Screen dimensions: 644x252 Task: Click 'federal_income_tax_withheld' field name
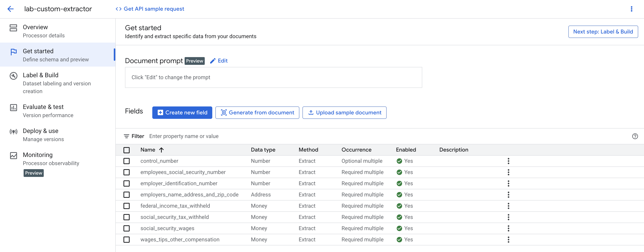(175, 206)
